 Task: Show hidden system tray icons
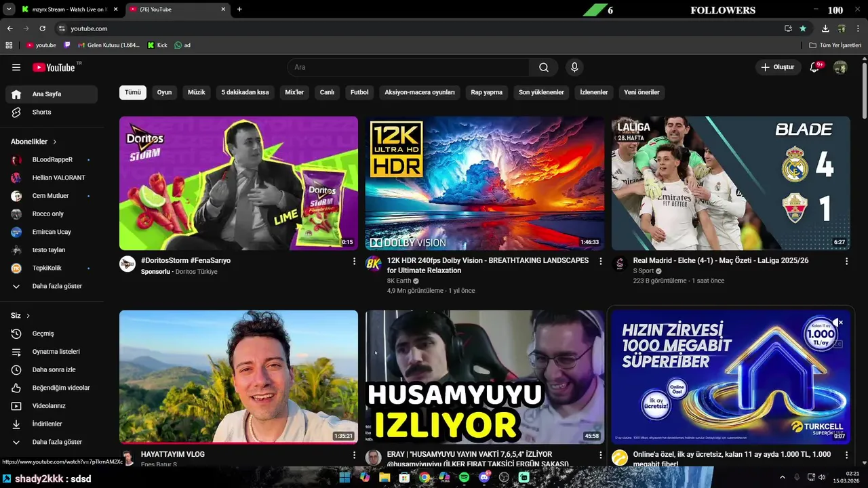[x=782, y=478]
